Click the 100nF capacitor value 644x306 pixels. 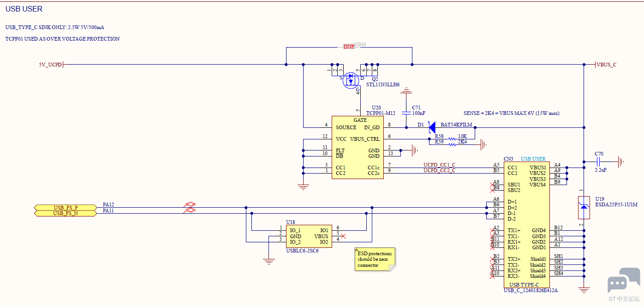pos(419,113)
